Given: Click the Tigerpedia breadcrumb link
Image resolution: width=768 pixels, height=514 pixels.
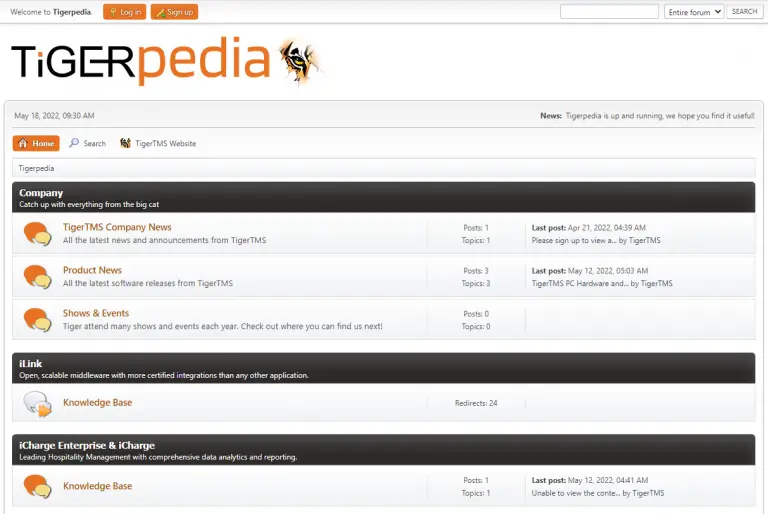Looking at the screenshot, I should click(x=36, y=168).
